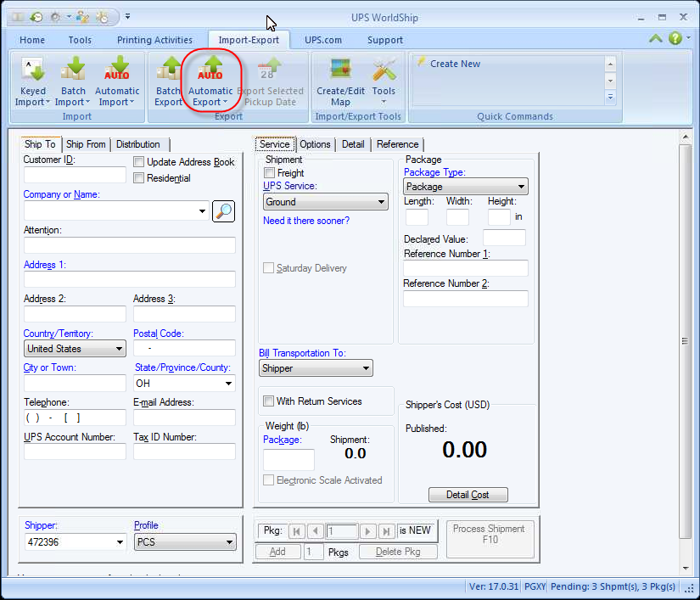
Task: Click the address book search magnifier
Action: point(224,211)
